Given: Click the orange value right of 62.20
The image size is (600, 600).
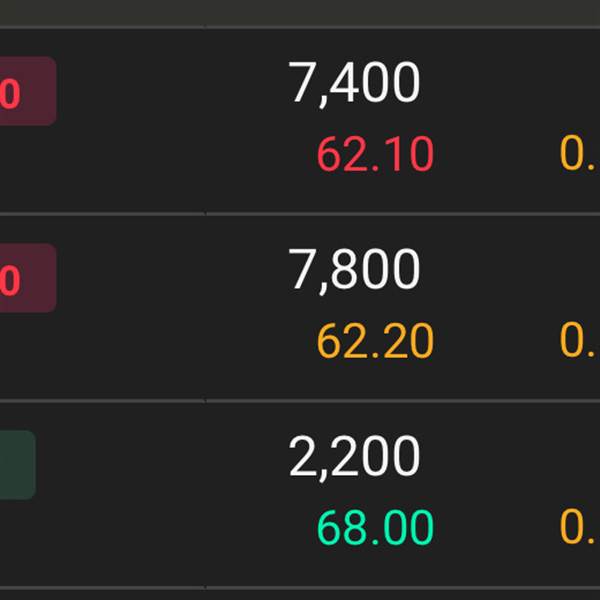Looking at the screenshot, I should pos(579,341).
